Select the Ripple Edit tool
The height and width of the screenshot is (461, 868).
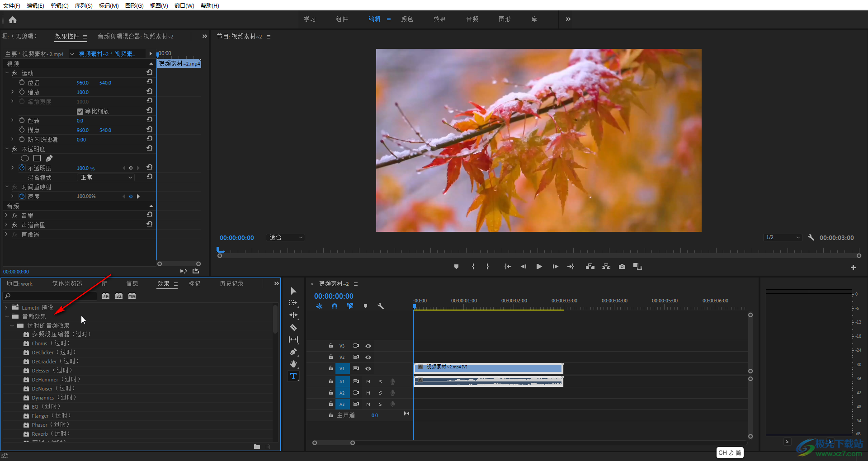(293, 315)
